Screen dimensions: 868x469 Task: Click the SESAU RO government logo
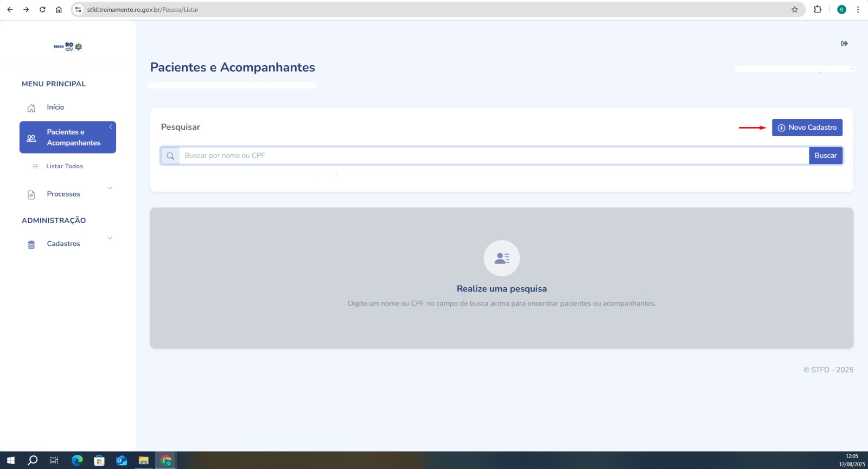[68, 47]
